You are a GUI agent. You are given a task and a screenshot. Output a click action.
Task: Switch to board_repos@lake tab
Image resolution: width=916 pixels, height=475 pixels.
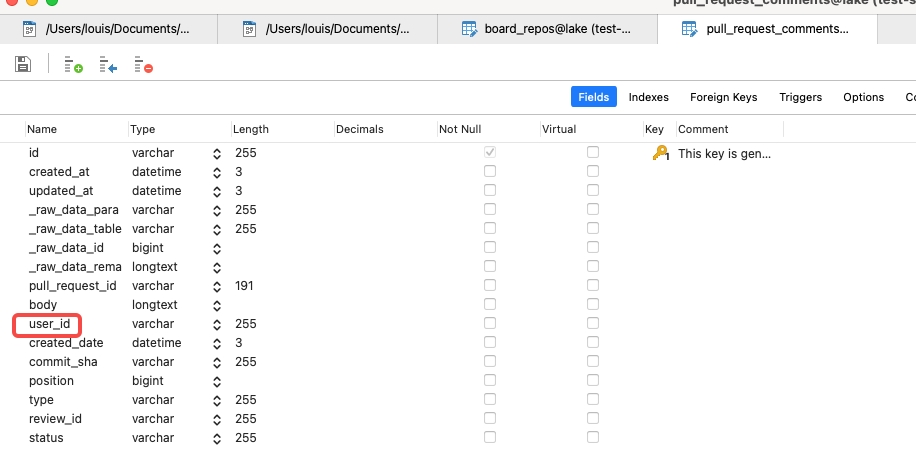click(547, 29)
